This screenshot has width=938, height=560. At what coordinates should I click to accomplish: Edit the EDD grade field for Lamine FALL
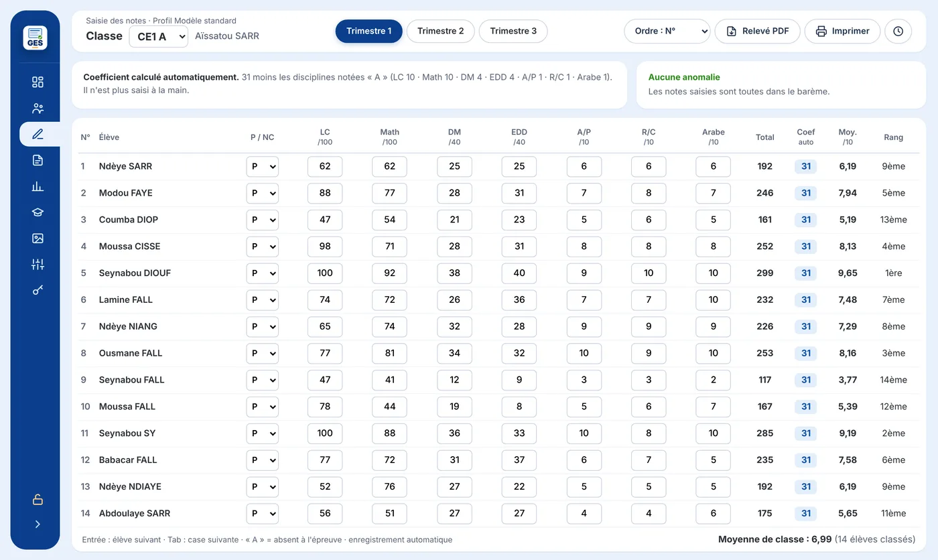(519, 300)
